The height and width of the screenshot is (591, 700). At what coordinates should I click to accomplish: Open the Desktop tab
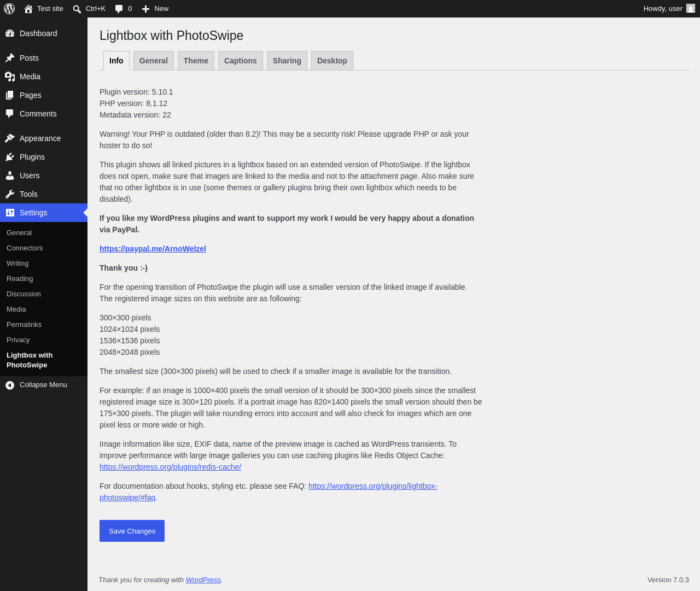pyautogui.click(x=332, y=61)
